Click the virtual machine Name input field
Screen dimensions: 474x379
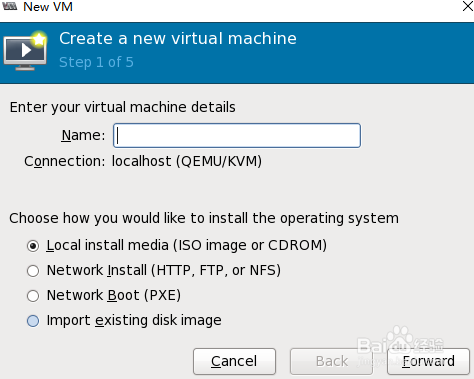[x=237, y=135]
